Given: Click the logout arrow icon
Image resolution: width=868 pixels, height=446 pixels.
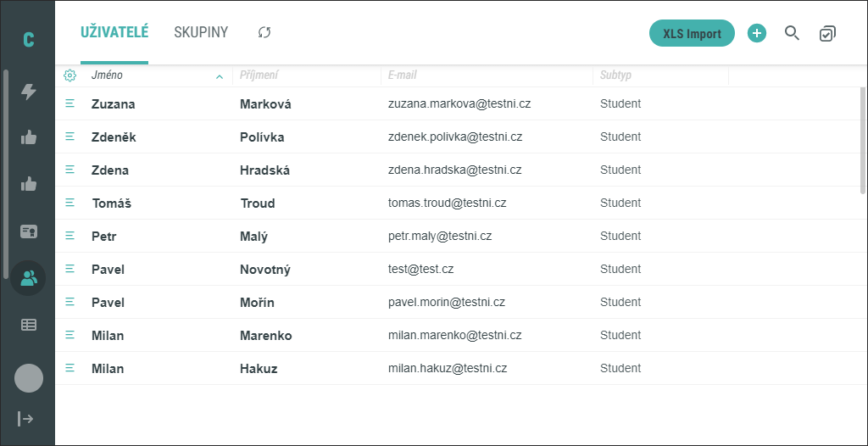Looking at the screenshot, I should click(25, 418).
